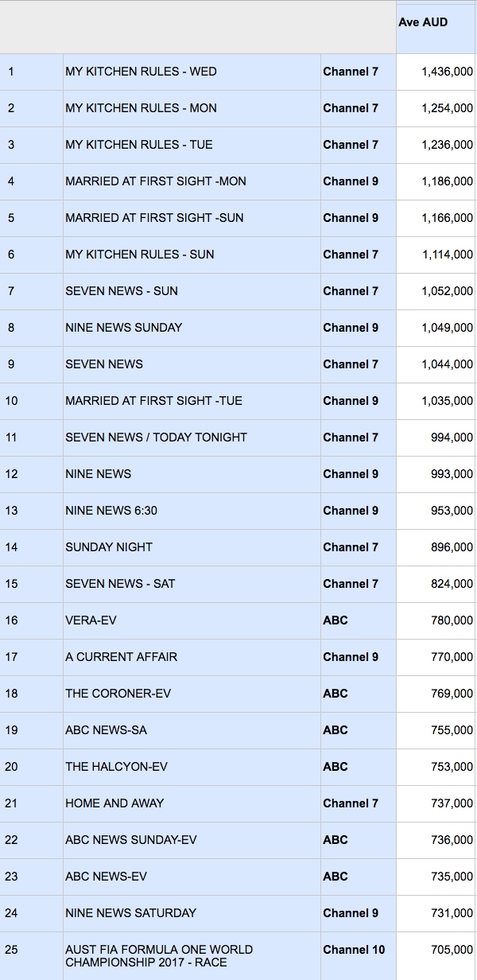477x980 pixels.
Task: Click audience value 1,044,000
Action: [436, 364]
